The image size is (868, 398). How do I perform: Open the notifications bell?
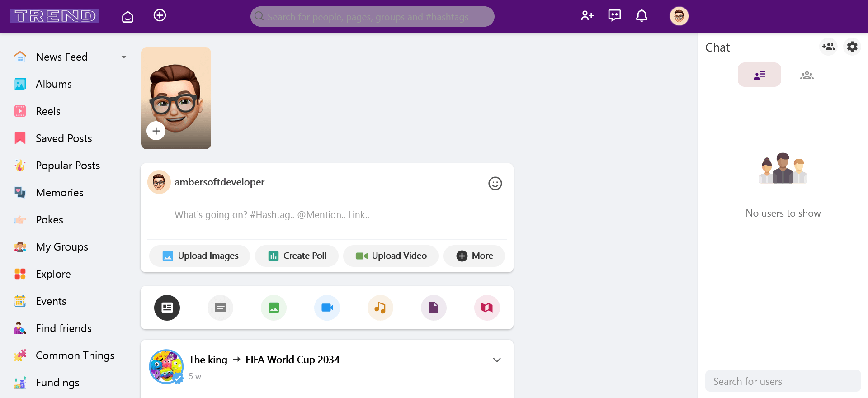642,16
